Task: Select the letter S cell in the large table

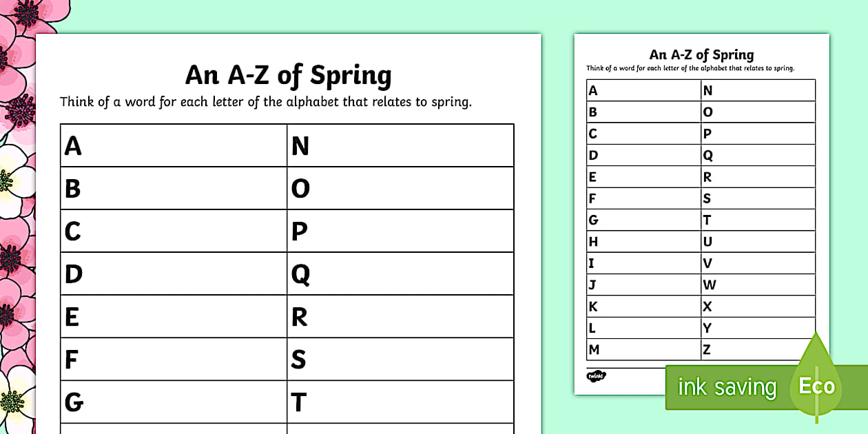Action: click(400, 360)
